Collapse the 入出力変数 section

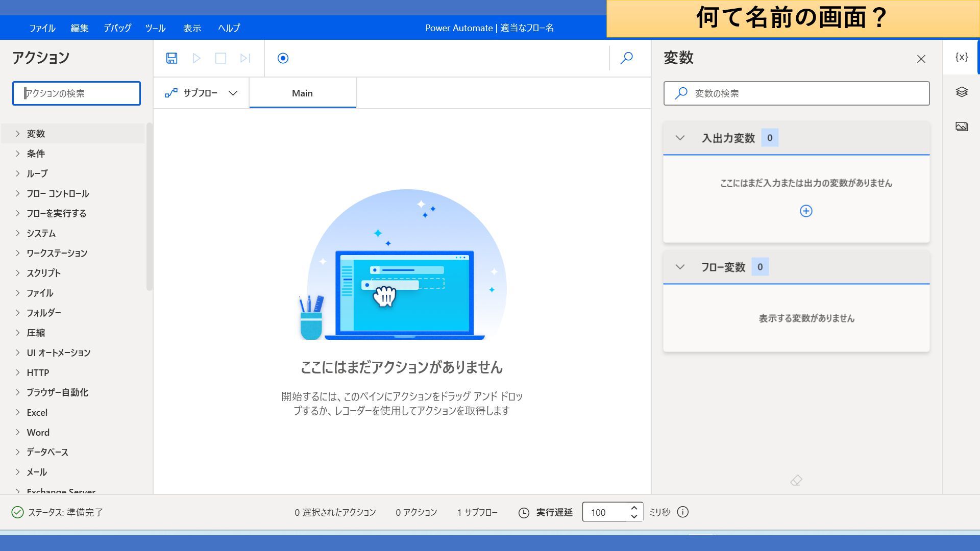[679, 138]
